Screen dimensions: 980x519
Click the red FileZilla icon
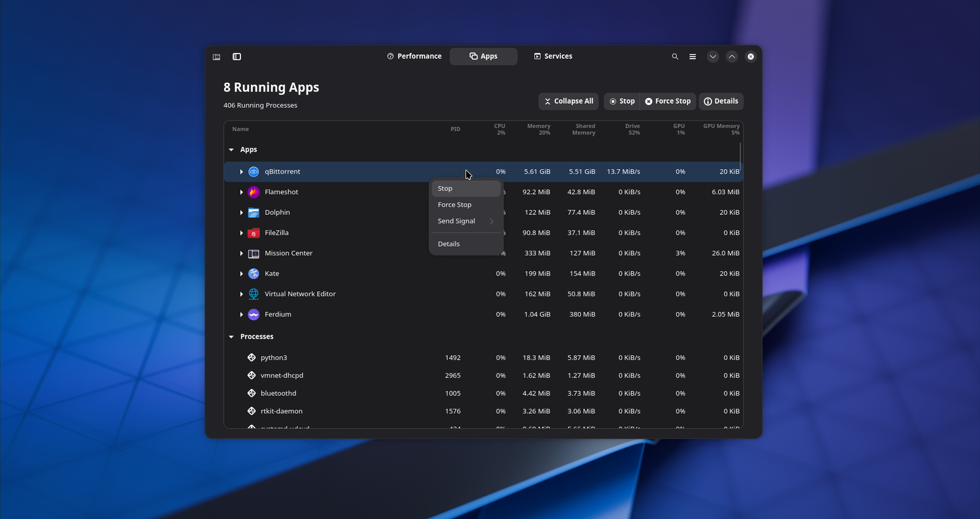(253, 233)
